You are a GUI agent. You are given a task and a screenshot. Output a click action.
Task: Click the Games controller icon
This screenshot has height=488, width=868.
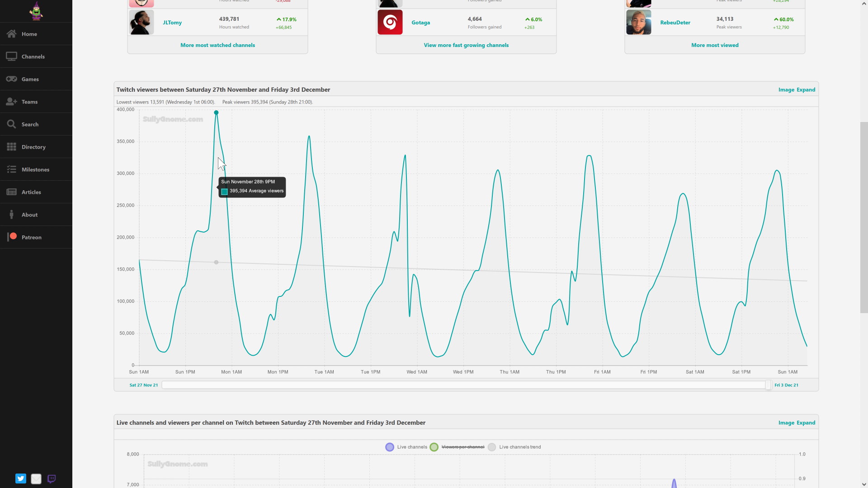12,79
